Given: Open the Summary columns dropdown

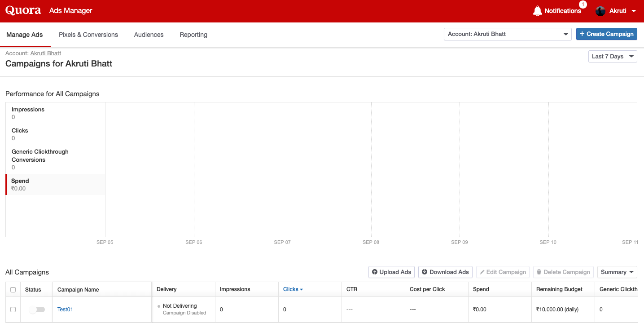Looking at the screenshot, I should pos(617,272).
